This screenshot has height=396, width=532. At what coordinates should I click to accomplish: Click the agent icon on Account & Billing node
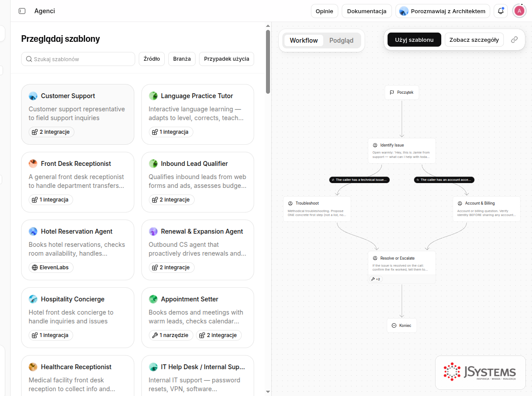[460, 203]
